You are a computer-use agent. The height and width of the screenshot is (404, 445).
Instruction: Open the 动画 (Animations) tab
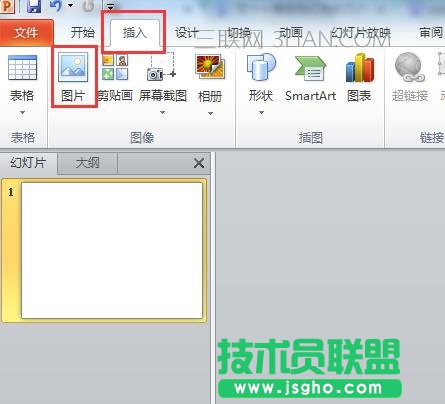[x=291, y=33]
